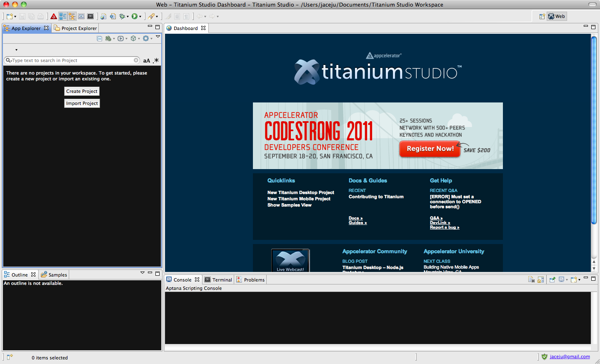Open the Appcelerator red logo toolbar icon
This screenshot has height=364, width=600.
tap(54, 16)
